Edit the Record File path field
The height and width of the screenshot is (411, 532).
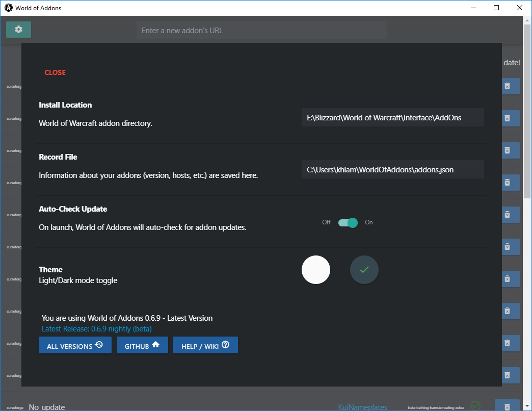coord(392,169)
